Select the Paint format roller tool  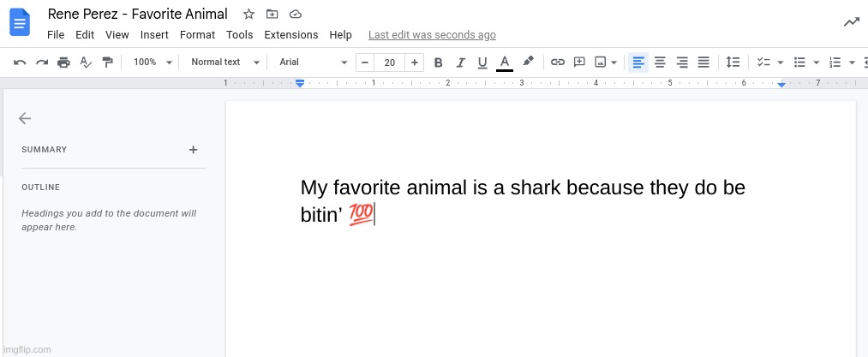coord(107,62)
